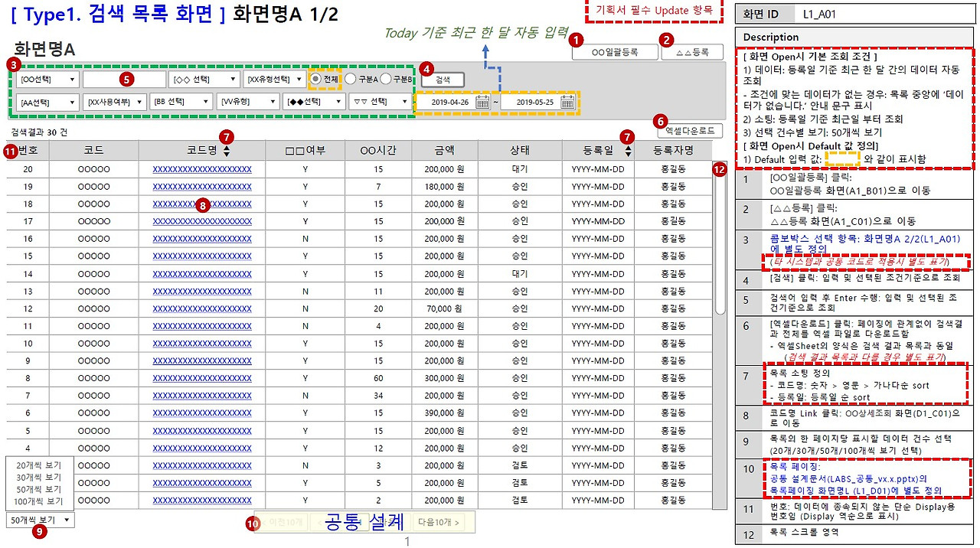Click the OO시간 value 60 in row 8

[378, 378]
